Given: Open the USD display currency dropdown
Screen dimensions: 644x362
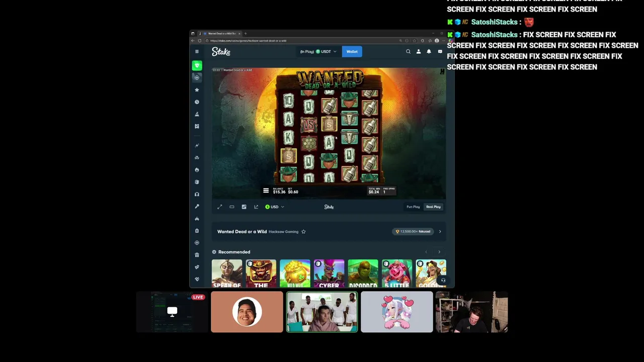Looking at the screenshot, I should point(274,207).
